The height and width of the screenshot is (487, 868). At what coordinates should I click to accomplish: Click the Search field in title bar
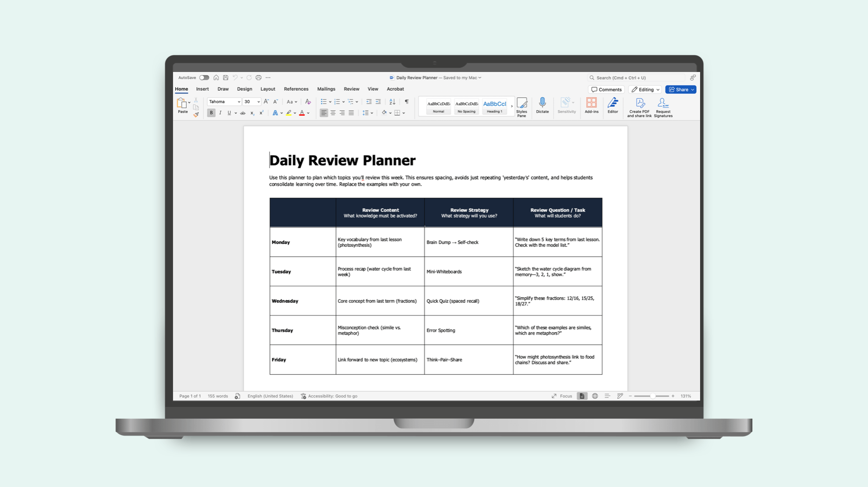tap(637, 78)
